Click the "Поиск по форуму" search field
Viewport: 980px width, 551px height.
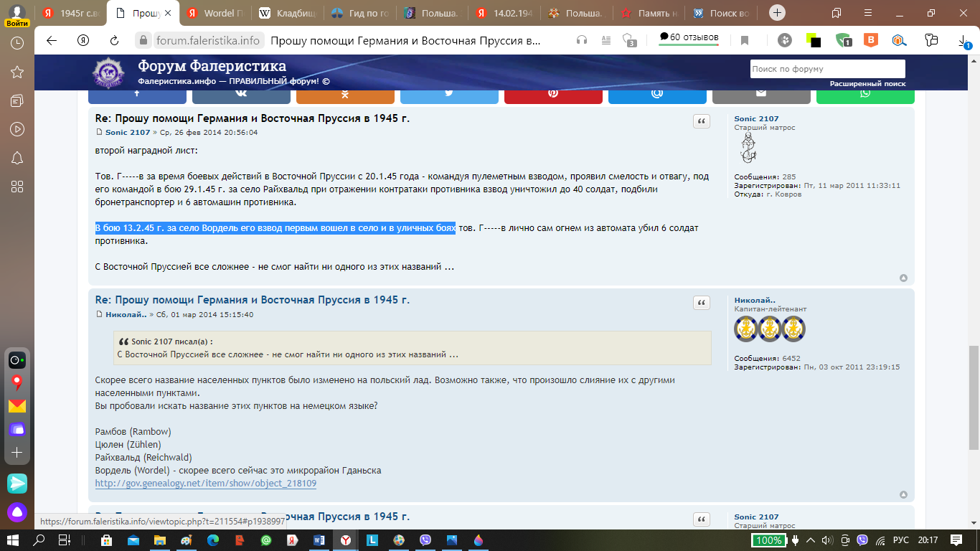pyautogui.click(x=827, y=69)
